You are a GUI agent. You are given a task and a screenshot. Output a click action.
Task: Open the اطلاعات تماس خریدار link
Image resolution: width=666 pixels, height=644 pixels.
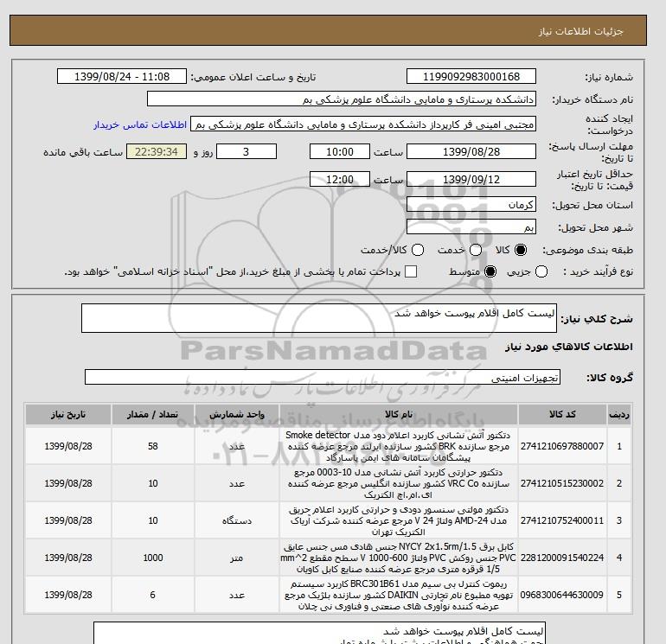[x=140, y=124]
